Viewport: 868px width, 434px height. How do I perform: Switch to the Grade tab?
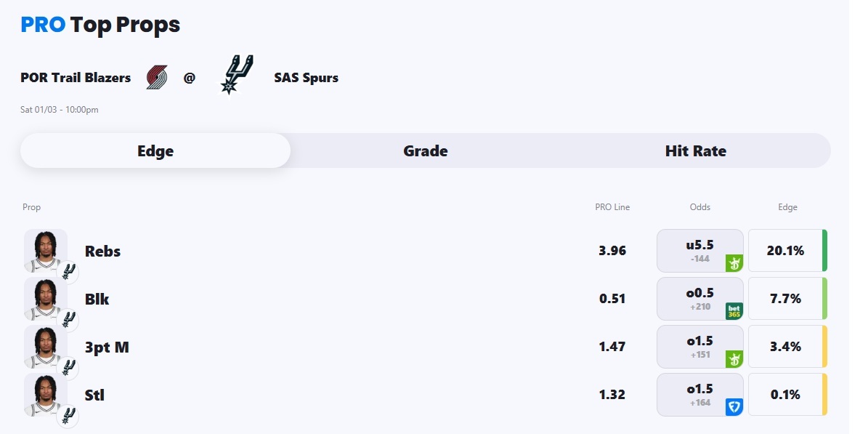[426, 151]
